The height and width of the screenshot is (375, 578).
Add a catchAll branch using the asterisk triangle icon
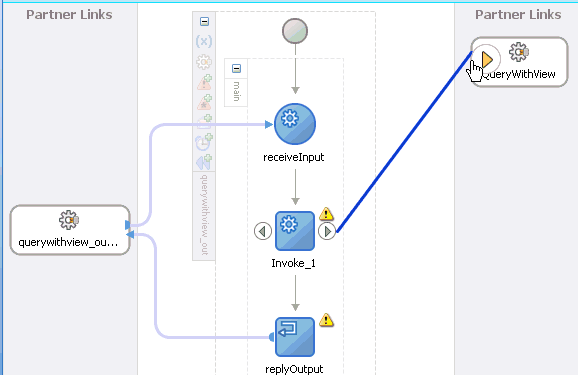pyautogui.click(x=204, y=102)
